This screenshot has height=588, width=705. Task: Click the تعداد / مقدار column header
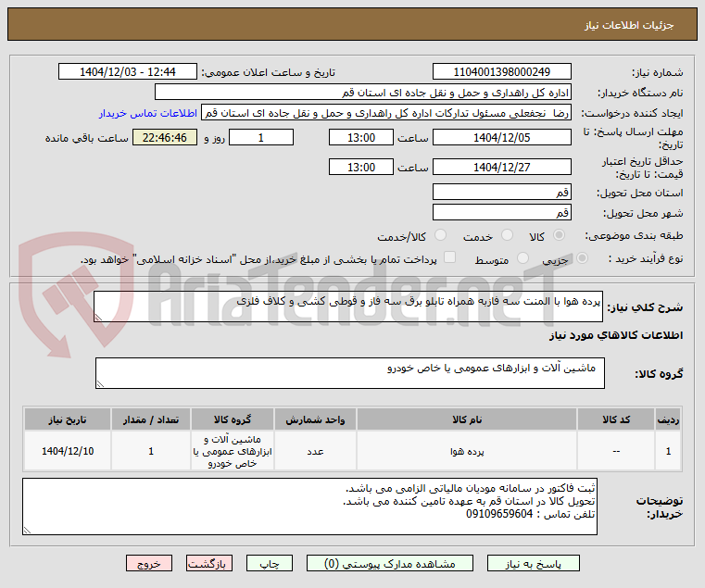[x=151, y=419]
